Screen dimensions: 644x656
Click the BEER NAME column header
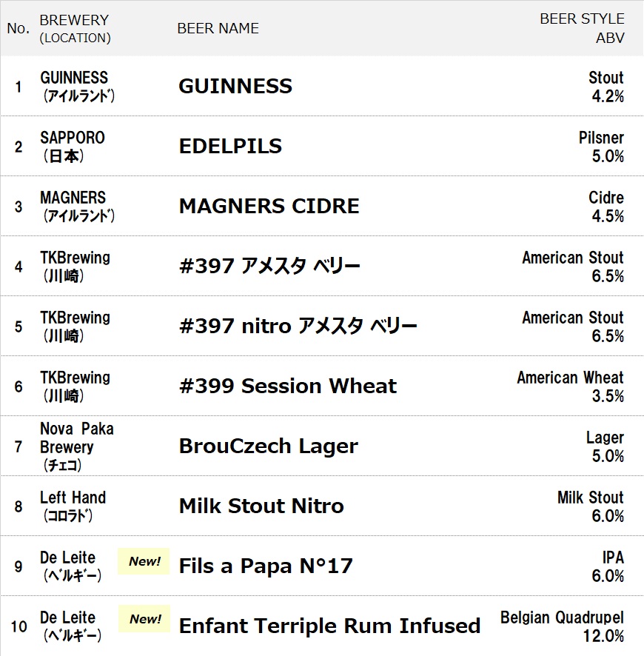pyautogui.click(x=218, y=28)
